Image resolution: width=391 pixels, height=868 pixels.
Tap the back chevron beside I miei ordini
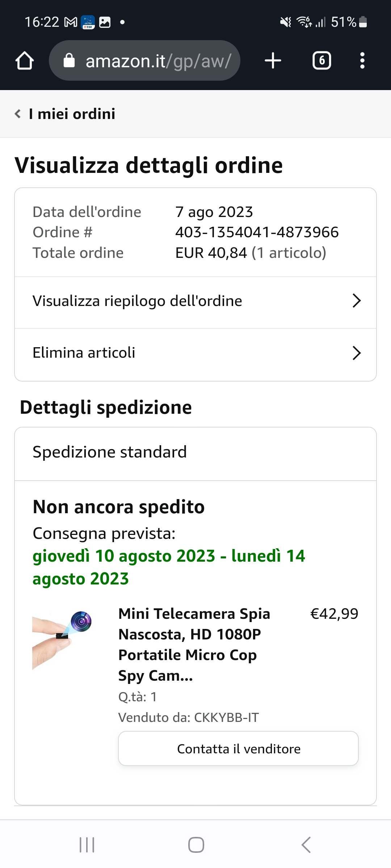point(17,114)
